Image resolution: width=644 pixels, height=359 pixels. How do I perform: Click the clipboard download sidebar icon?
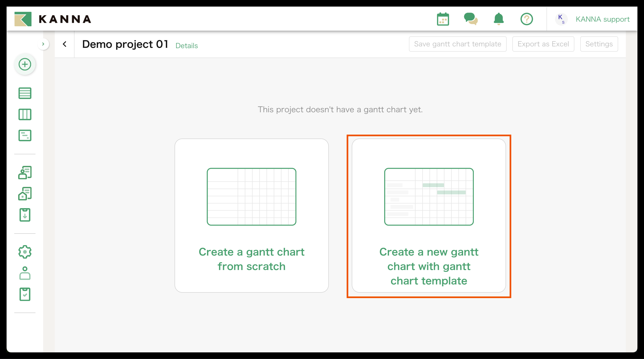pos(25,215)
